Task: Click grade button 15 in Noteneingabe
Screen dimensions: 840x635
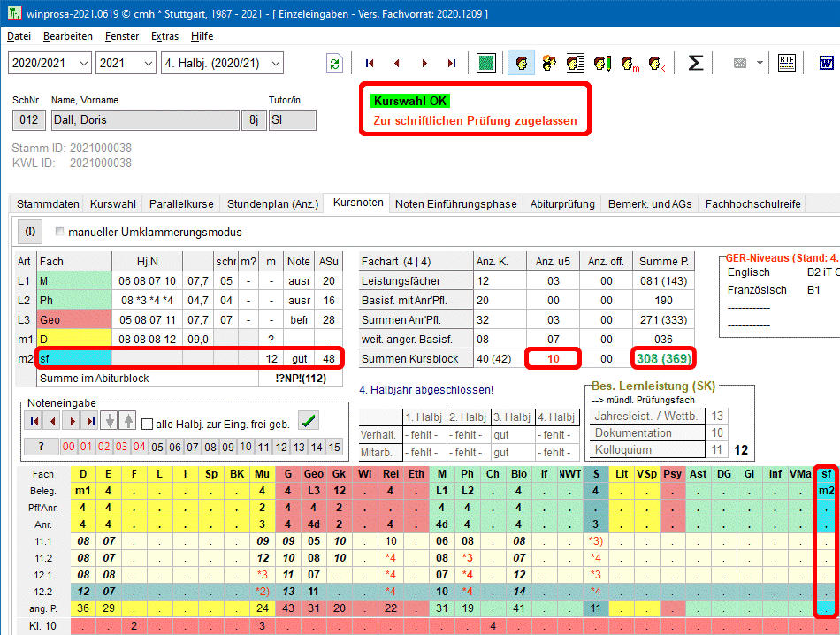Action: click(334, 448)
